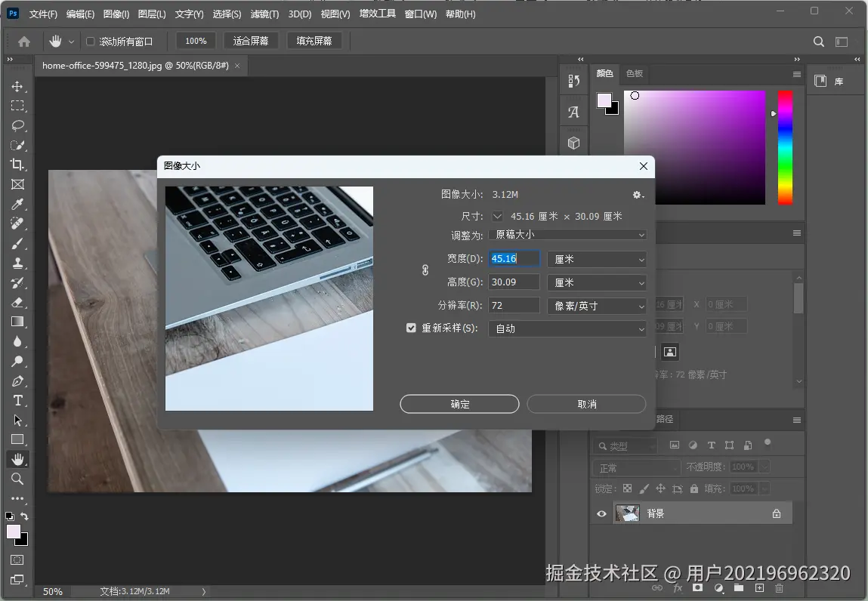The width and height of the screenshot is (868, 601).
Task: Click the 适合屏幕 button
Action: point(251,41)
